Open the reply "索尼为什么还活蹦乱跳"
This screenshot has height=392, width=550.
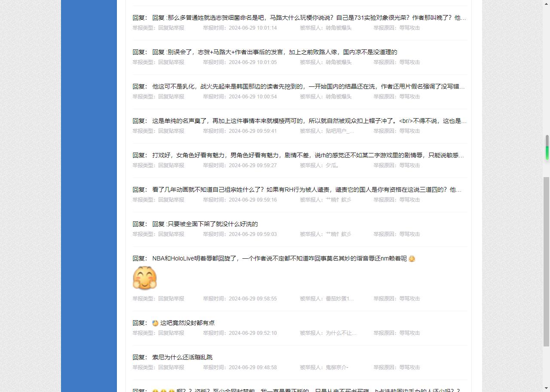coord(182,357)
